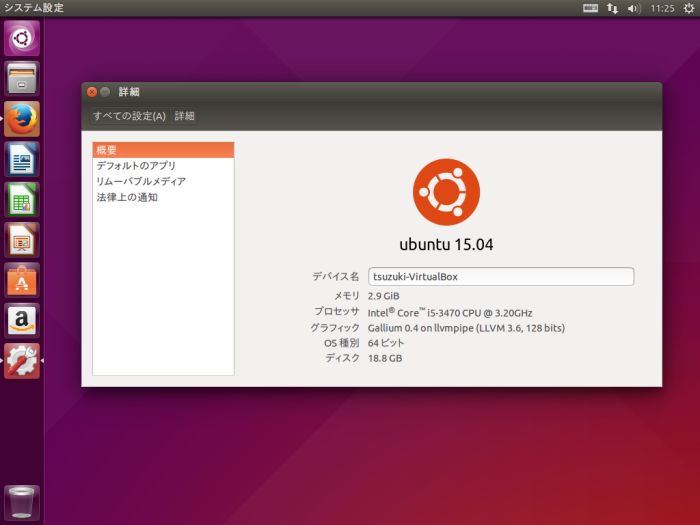
Task: Open the clock showing 11:25
Action: tap(662, 8)
